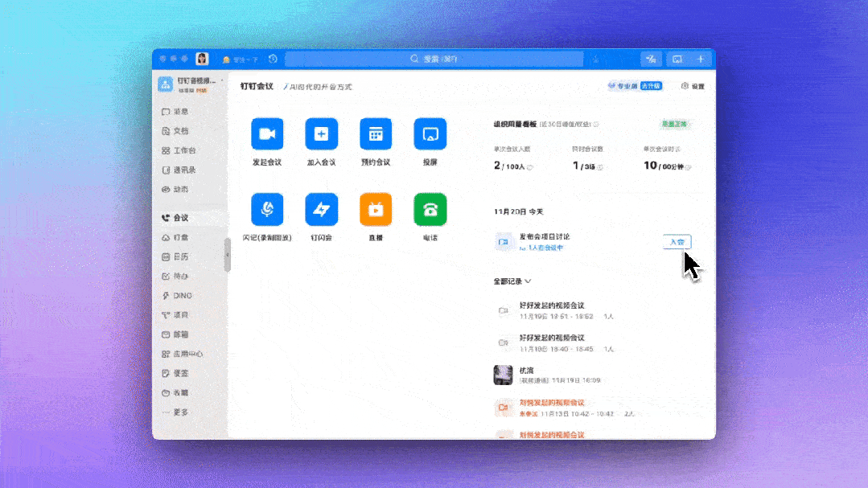Click the plus icon in the title bar
The width and height of the screenshot is (868, 488).
click(700, 59)
